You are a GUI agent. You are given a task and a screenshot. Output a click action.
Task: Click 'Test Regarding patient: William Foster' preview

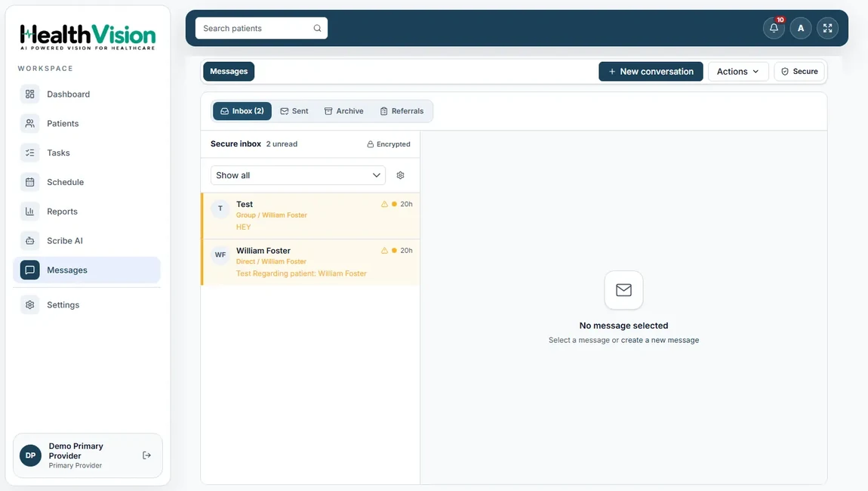[x=301, y=273]
